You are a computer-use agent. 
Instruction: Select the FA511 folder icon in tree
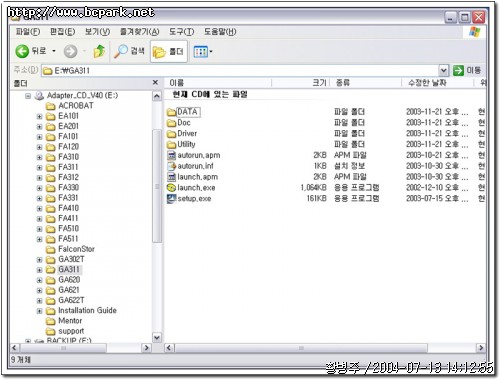click(x=50, y=239)
